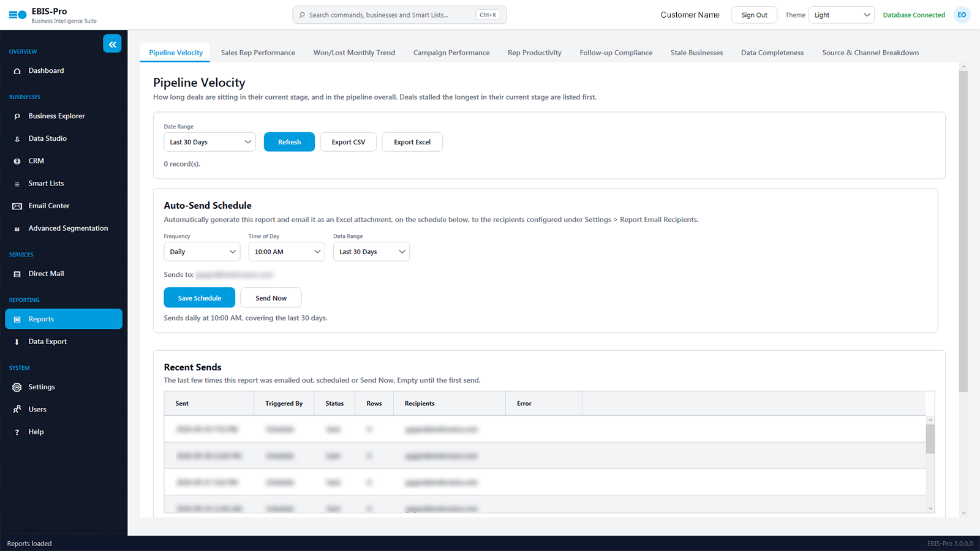Open the Frequency dropdown showing Daily
Viewport: 980px width, 551px height.
point(202,252)
